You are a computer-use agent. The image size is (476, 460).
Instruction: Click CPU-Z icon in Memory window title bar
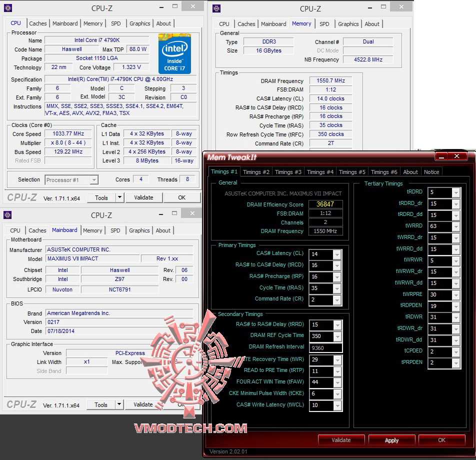(216, 8)
